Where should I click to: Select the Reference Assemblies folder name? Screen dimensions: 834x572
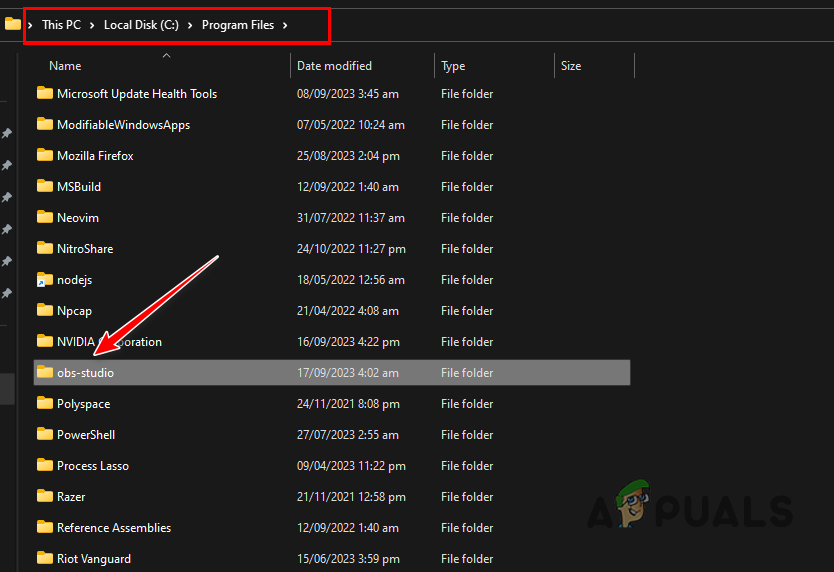[x=114, y=527]
